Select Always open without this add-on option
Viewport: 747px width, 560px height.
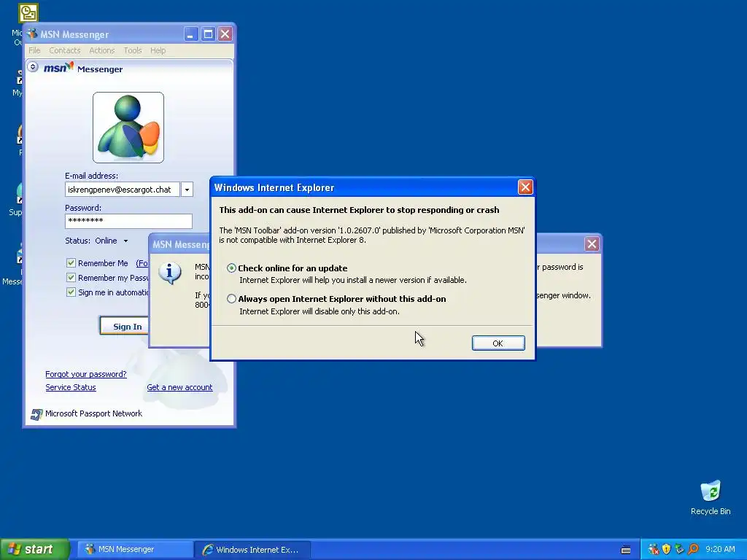click(231, 299)
